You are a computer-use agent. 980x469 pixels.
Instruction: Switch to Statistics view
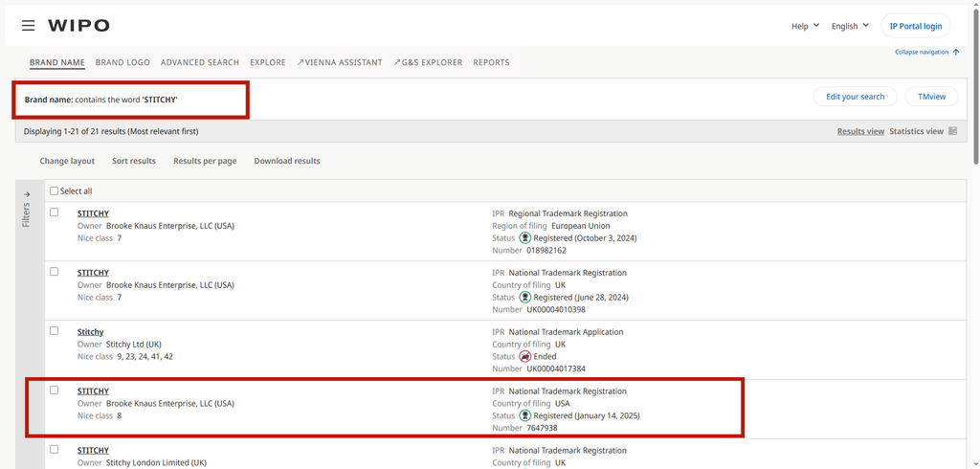tap(916, 131)
